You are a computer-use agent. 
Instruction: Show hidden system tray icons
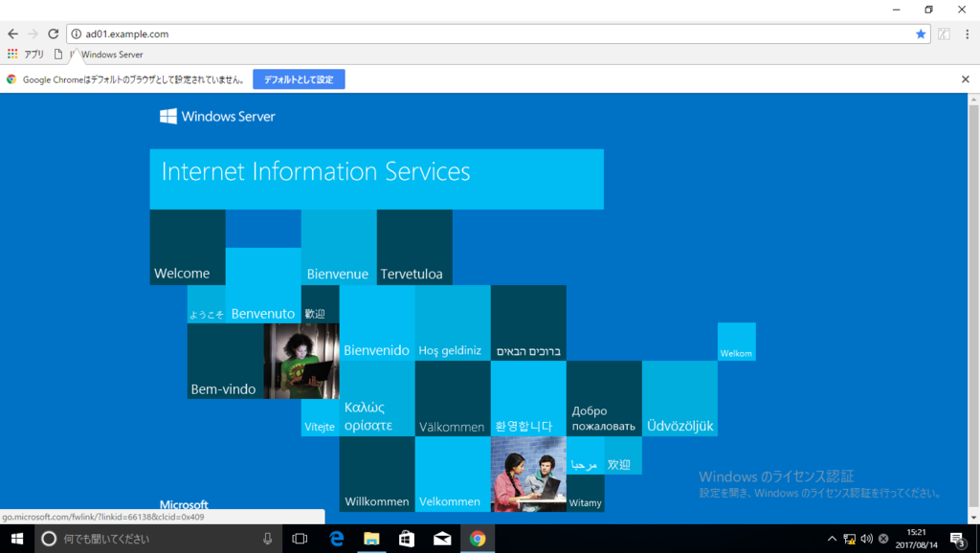click(832, 539)
